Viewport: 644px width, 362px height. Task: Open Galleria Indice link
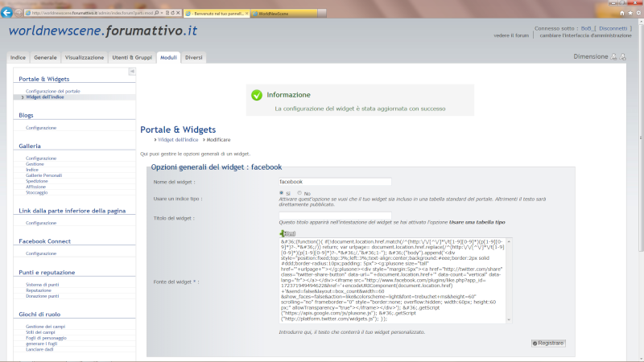point(31,170)
